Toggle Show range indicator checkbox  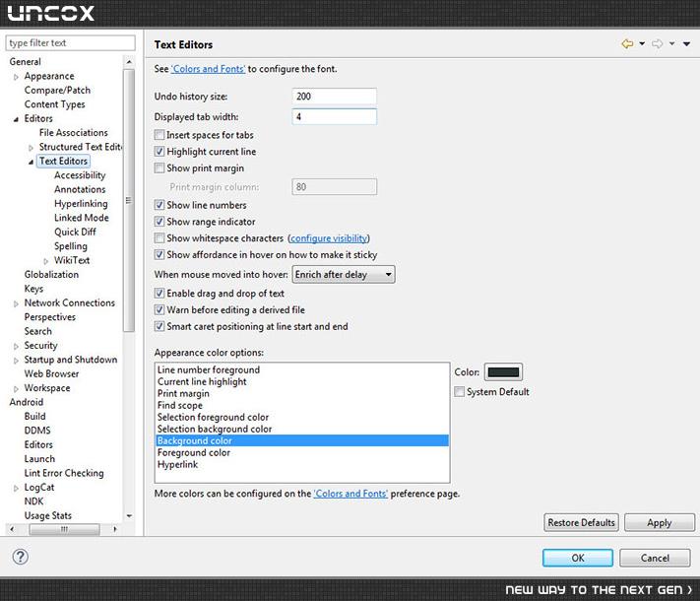coord(159,221)
